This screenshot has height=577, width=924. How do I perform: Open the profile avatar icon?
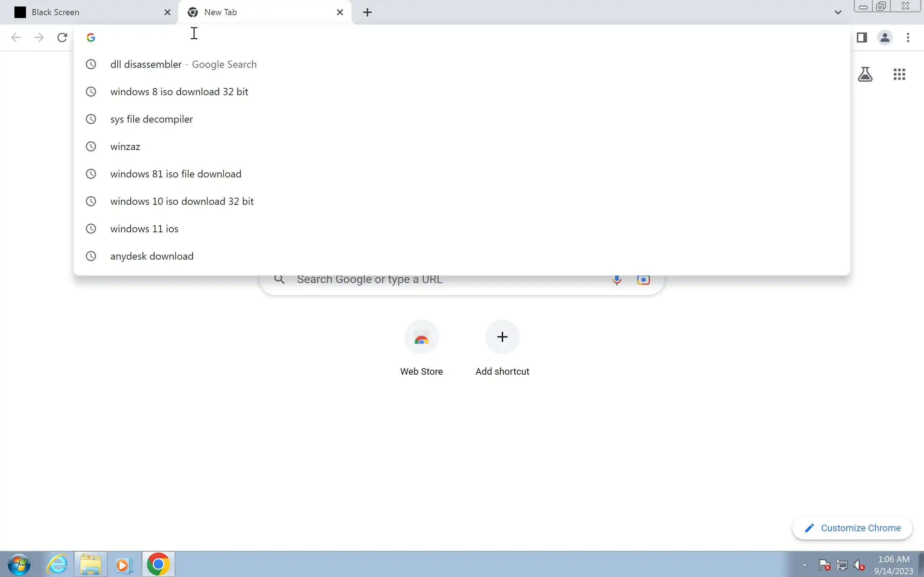885,38
